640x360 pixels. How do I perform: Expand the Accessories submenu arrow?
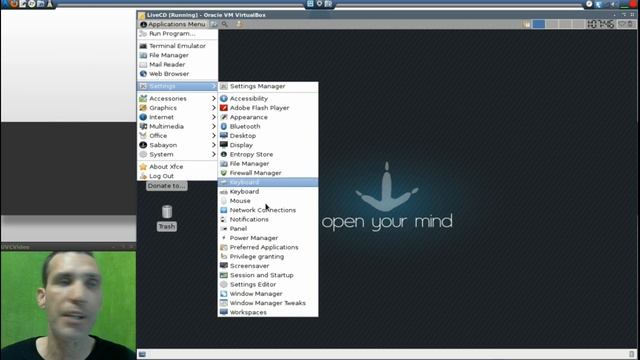[213, 98]
